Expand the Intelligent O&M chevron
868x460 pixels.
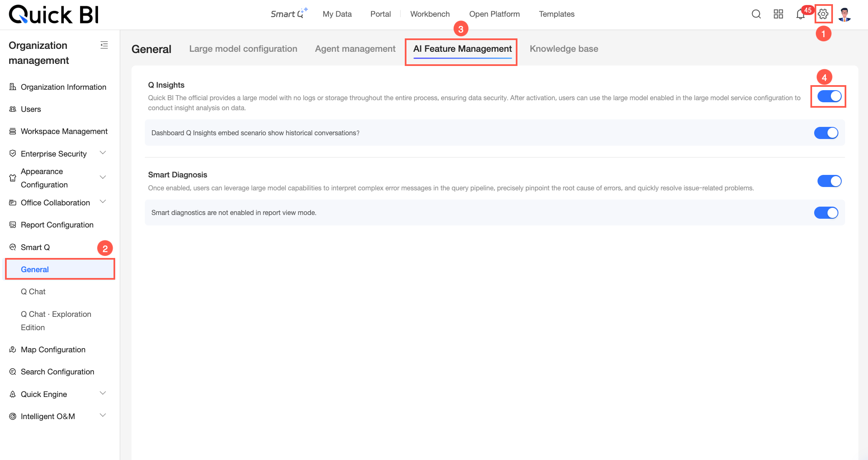(x=103, y=415)
